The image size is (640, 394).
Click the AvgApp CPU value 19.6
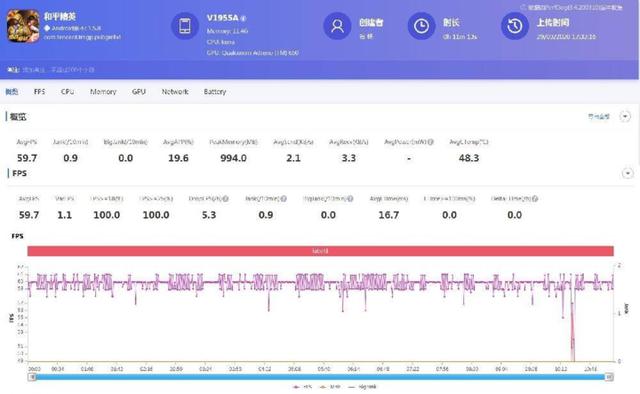point(178,158)
